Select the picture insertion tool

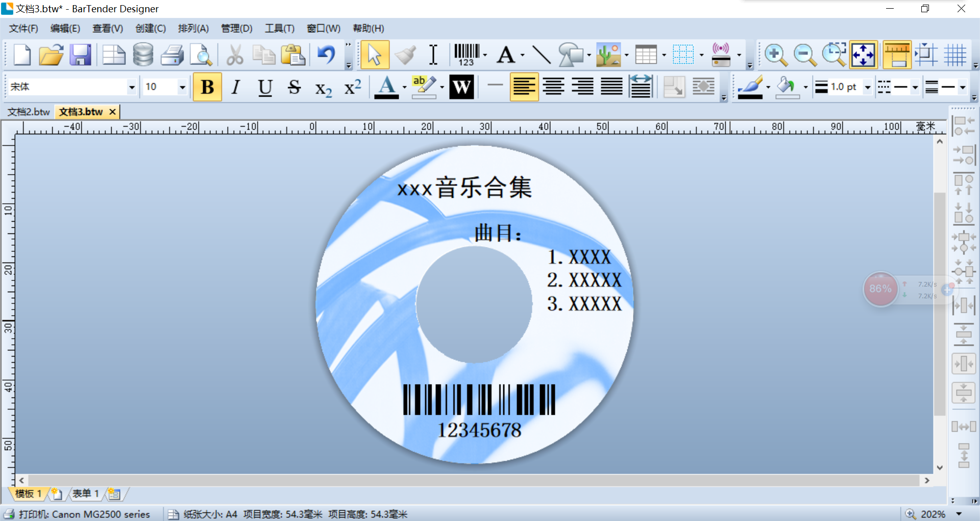coord(608,55)
